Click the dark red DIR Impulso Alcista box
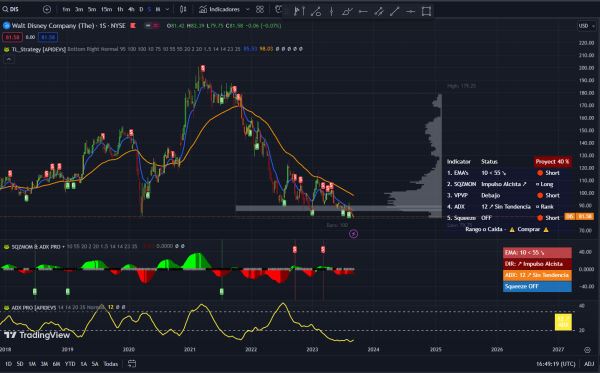 tap(537, 264)
